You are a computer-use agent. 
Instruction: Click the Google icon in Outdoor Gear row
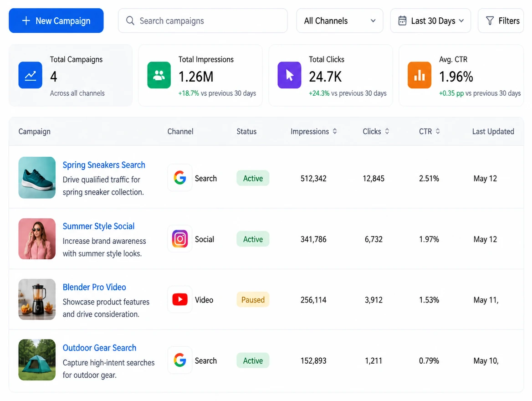pos(180,360)
